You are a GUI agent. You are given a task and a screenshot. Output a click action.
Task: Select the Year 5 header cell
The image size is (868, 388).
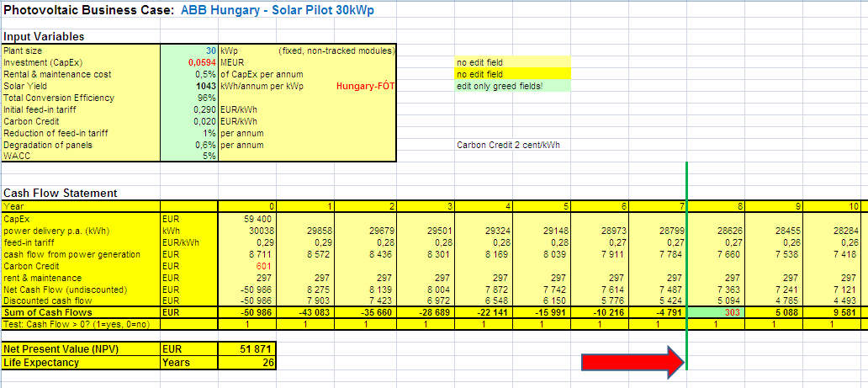click(x=540, y=207)
